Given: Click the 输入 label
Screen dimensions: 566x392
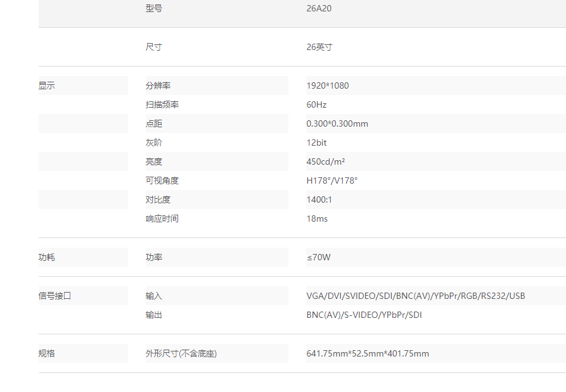Looking at the screenshot, I should [154, 296].
